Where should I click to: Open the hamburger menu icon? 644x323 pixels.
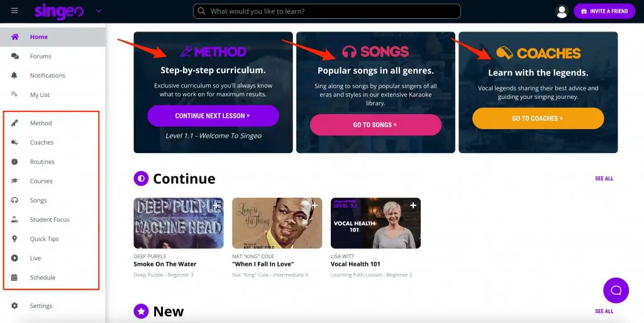[x=14, y=11]
